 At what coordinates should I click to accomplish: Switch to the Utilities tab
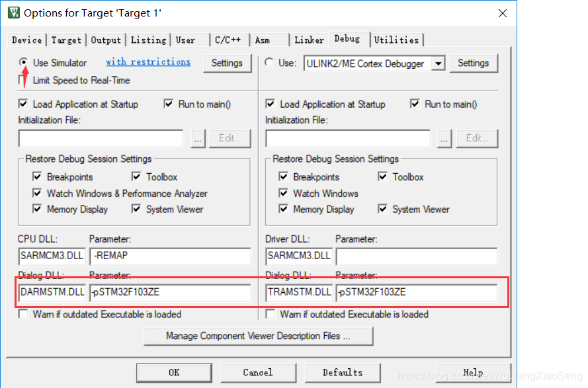(396, 40)
